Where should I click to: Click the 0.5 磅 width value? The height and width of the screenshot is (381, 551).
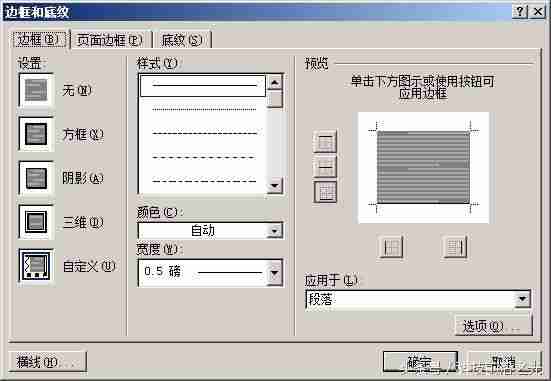click(x=162, y=271)
